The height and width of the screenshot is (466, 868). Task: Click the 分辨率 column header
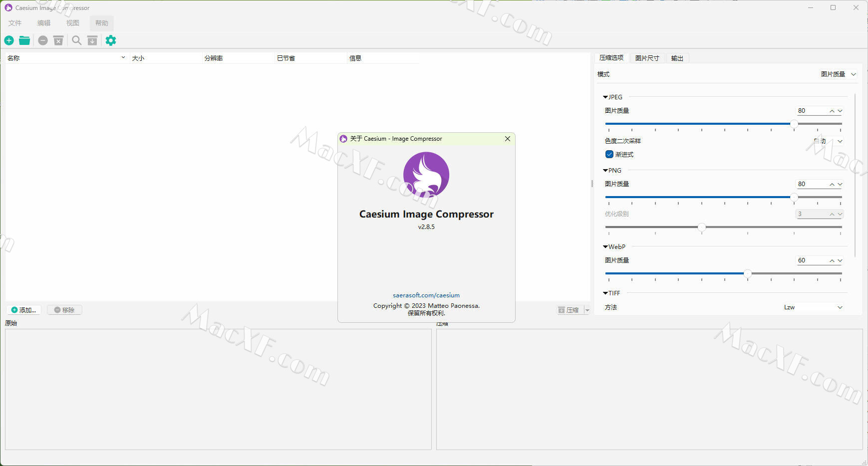click(238, 58)
